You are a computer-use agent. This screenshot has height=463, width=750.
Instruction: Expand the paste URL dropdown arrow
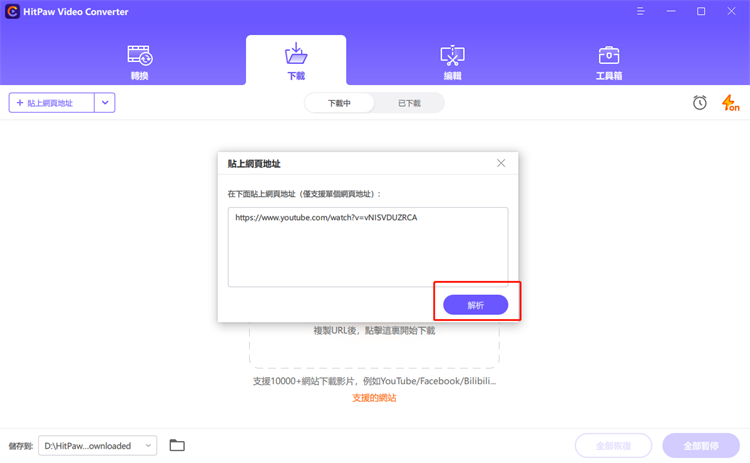[105, 103]
